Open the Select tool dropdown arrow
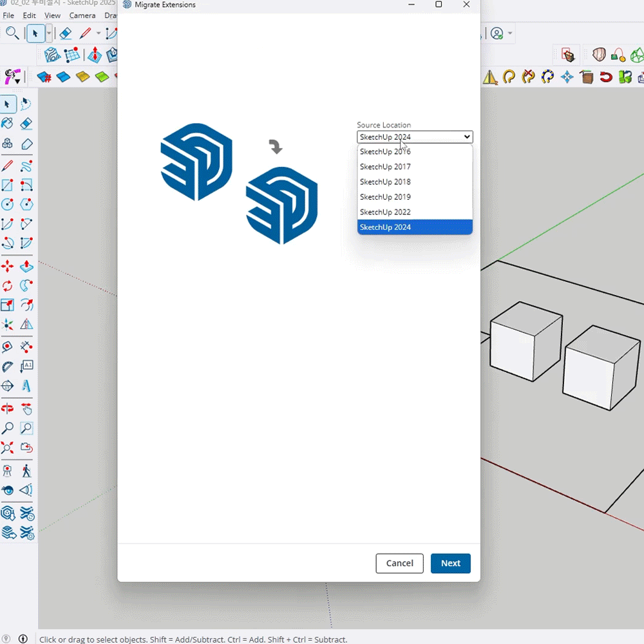This screenshot has height=644, width=644. click(x=49, y=33)
